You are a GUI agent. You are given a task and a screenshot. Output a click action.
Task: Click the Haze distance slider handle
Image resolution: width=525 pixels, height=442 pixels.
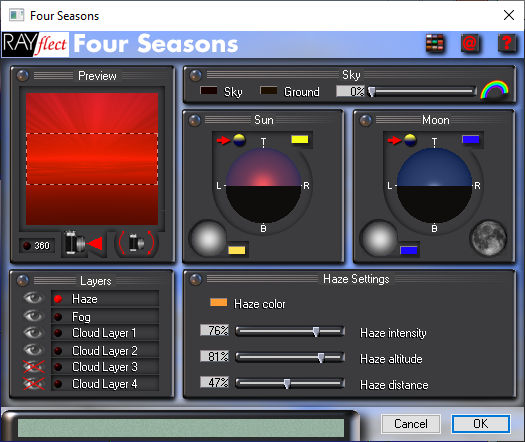pyautogui.click(x=287, y=383)
